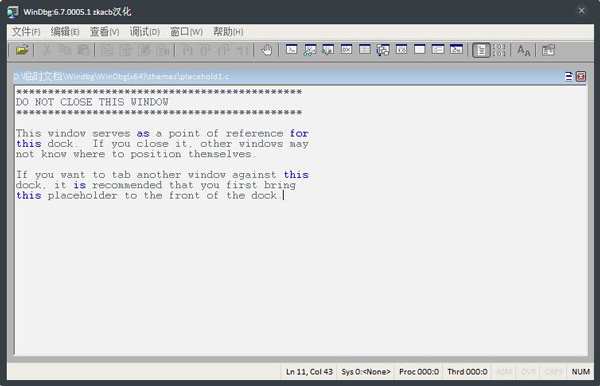Image resolution: width=600 pixels, height=386 pixels.
Task: Open the Disassembly window icon
Action: 401,50
